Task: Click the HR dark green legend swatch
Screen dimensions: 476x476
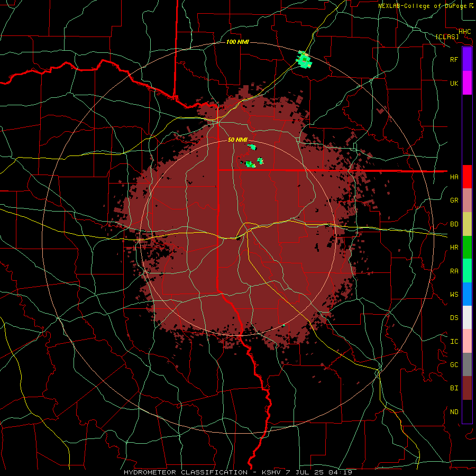Action: [x=467, y=247]
